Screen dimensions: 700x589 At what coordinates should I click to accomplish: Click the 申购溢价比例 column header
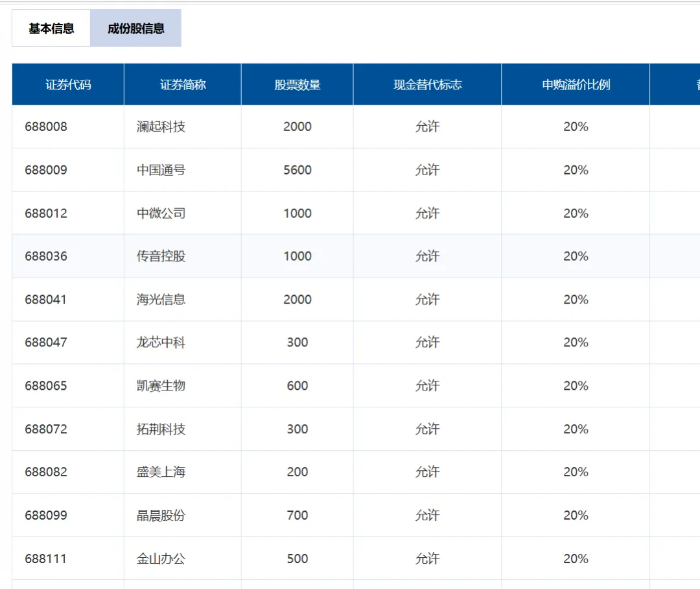coord(576,84)
